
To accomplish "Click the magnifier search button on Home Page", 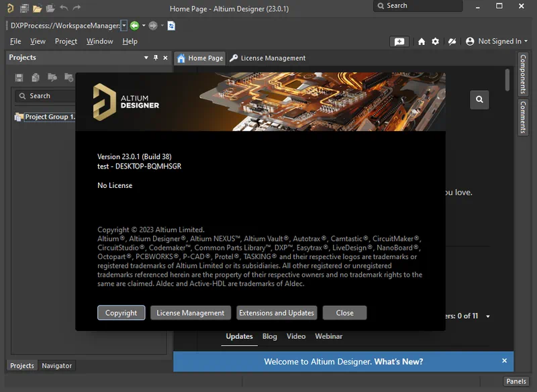I will [479, 99].
